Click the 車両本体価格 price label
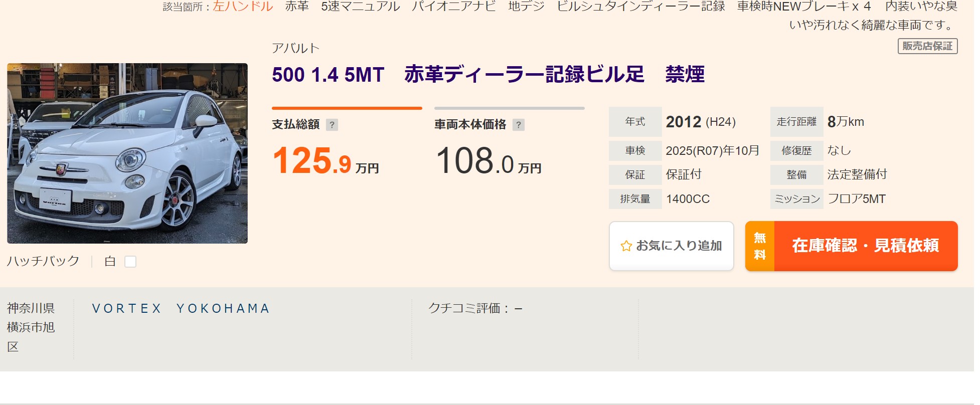This screenshot has height=405, width=980. pyautogui.click(x=470, y=125)
